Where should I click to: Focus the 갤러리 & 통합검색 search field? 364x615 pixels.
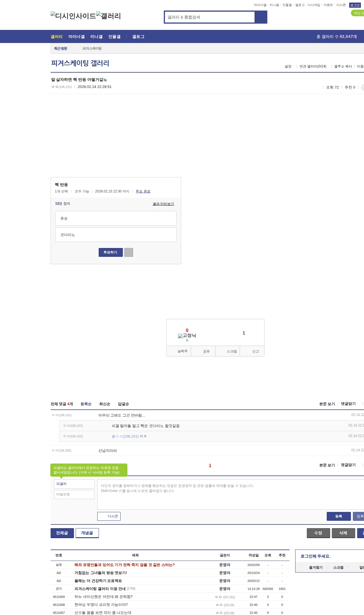[210, 17]
